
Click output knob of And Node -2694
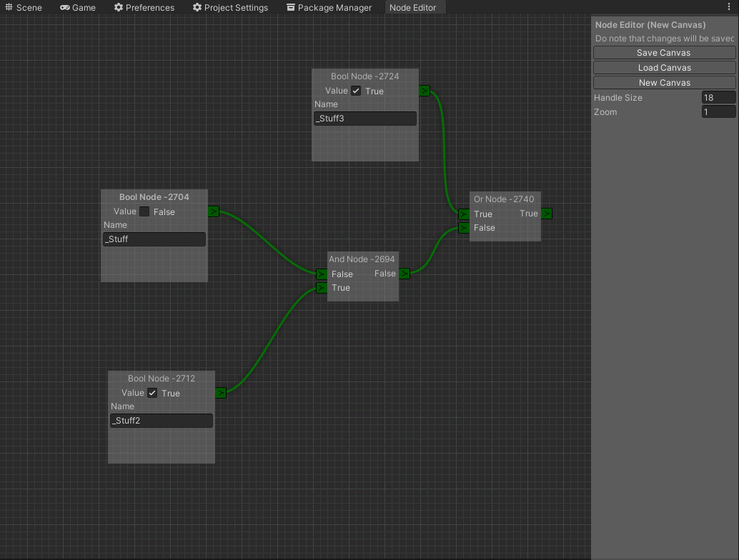coord(405,274)
